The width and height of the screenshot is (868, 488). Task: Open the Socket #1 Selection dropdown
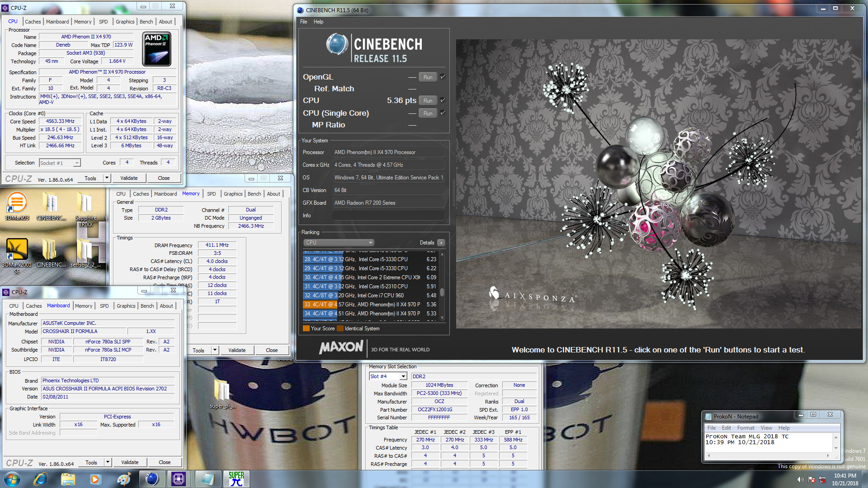tap(60, 163)
